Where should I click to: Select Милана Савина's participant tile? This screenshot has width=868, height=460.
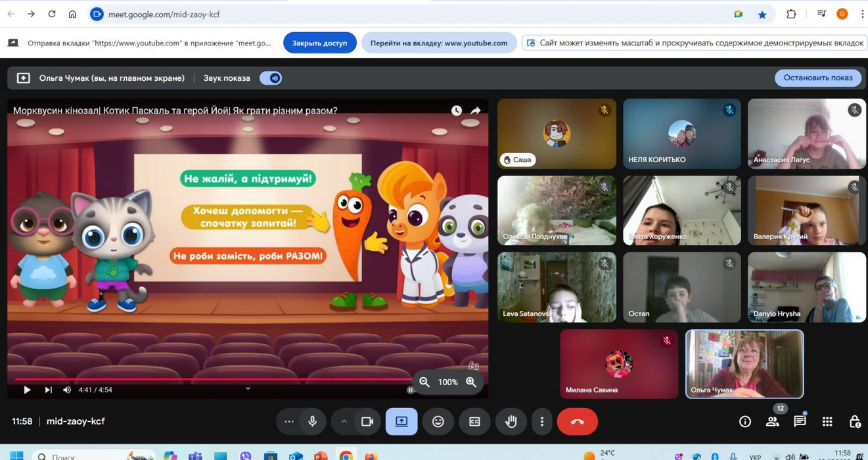pyautogui.click(x=619, y=364)
